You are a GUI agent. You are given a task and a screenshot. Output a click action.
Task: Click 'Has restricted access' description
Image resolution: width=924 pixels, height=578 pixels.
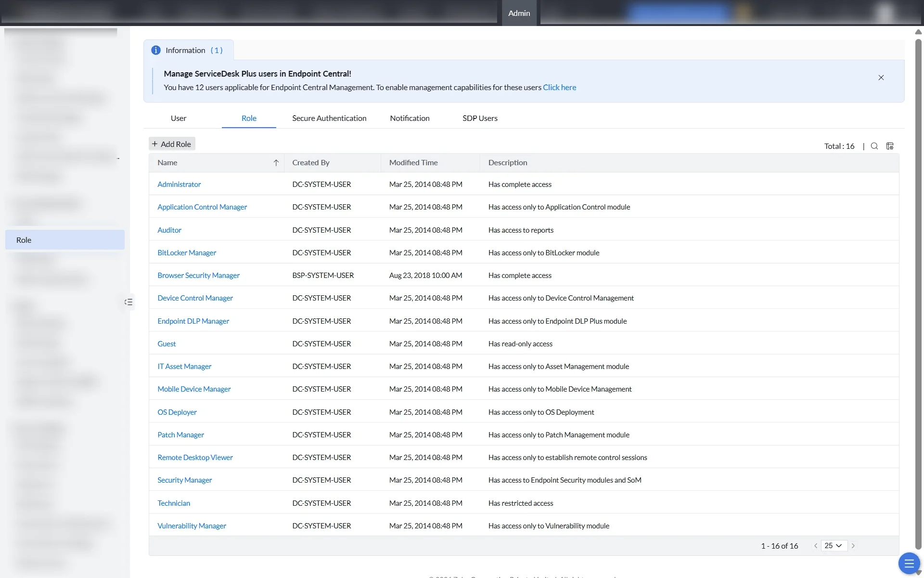(x=521, y=503)
